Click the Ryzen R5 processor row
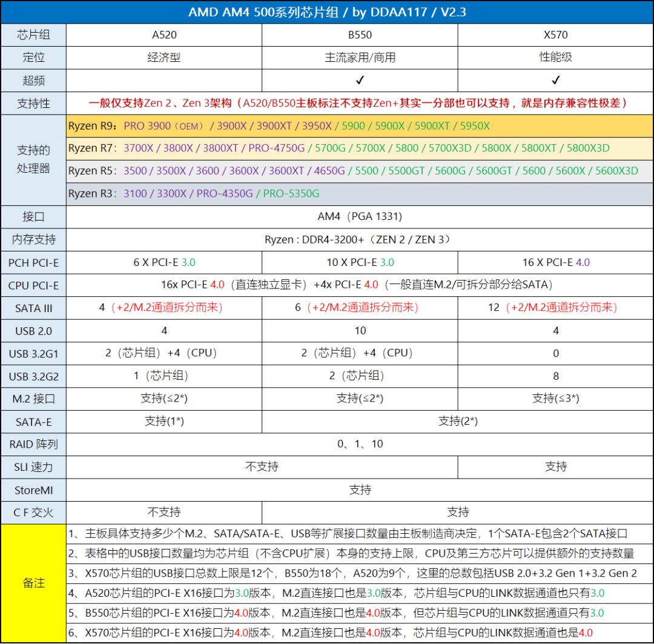Viewport: 654px width, 644px height. (360, 171)
